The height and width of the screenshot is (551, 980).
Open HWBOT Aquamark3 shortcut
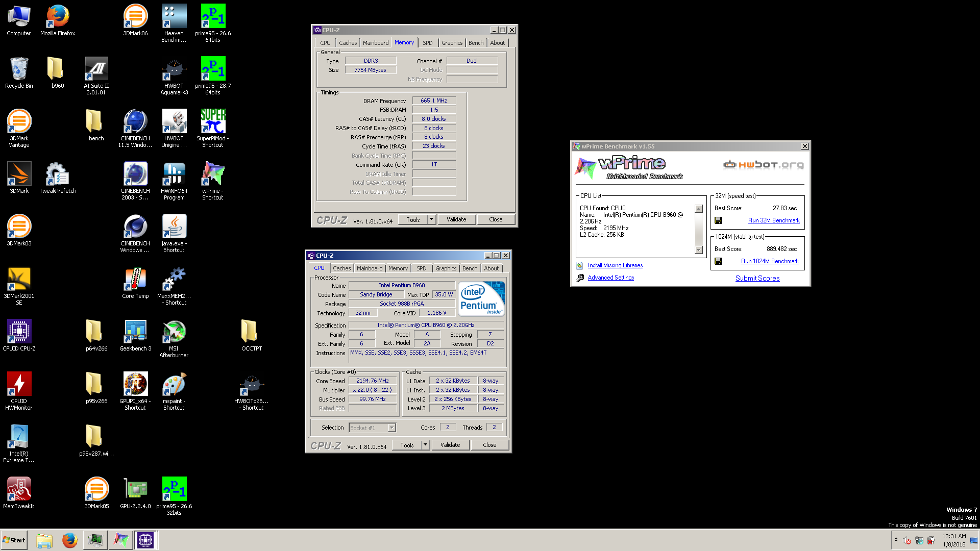pyautogui.click(x=174, y=76)
